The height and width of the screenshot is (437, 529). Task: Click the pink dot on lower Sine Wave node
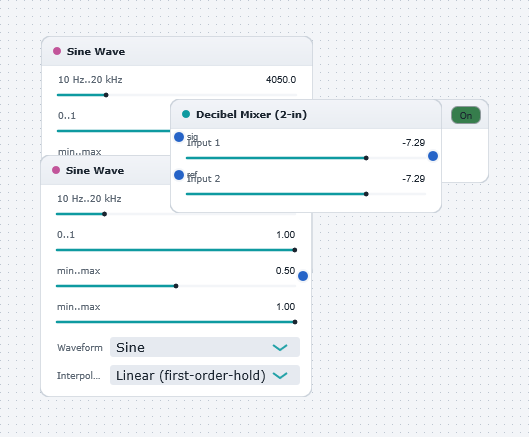pyautogui.click(x=56, y=170)
